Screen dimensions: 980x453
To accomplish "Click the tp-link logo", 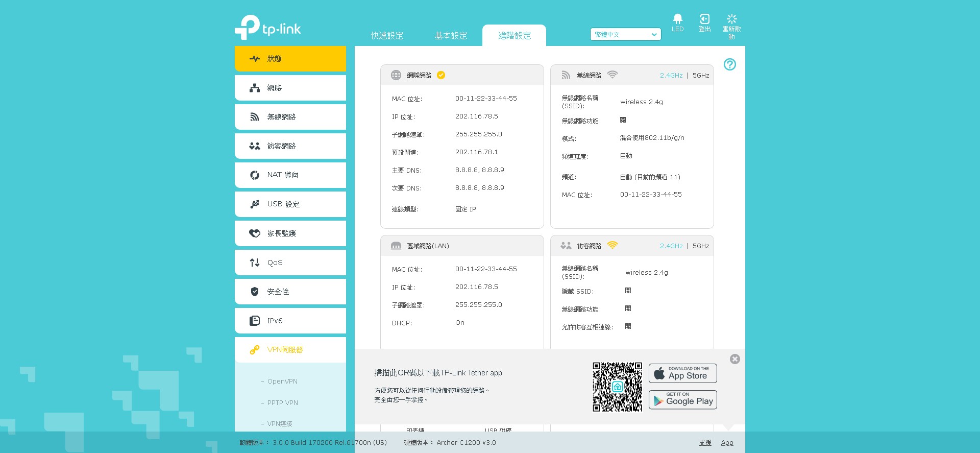I will (x=268, y=27).
